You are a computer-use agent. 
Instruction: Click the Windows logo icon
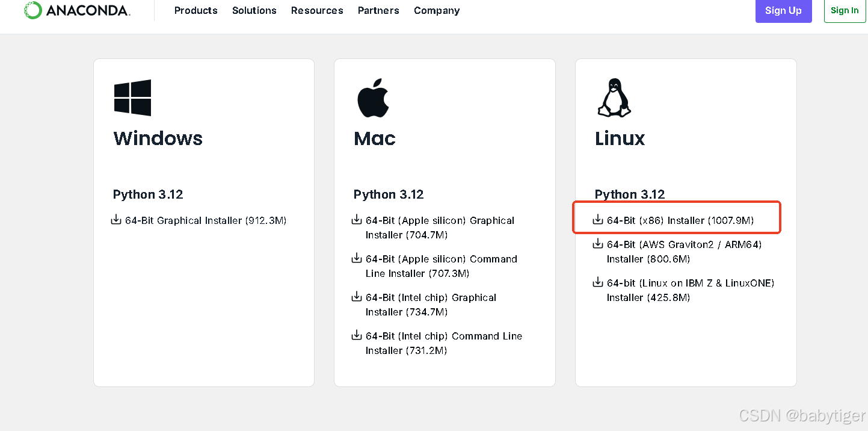(x=132, y=98)
